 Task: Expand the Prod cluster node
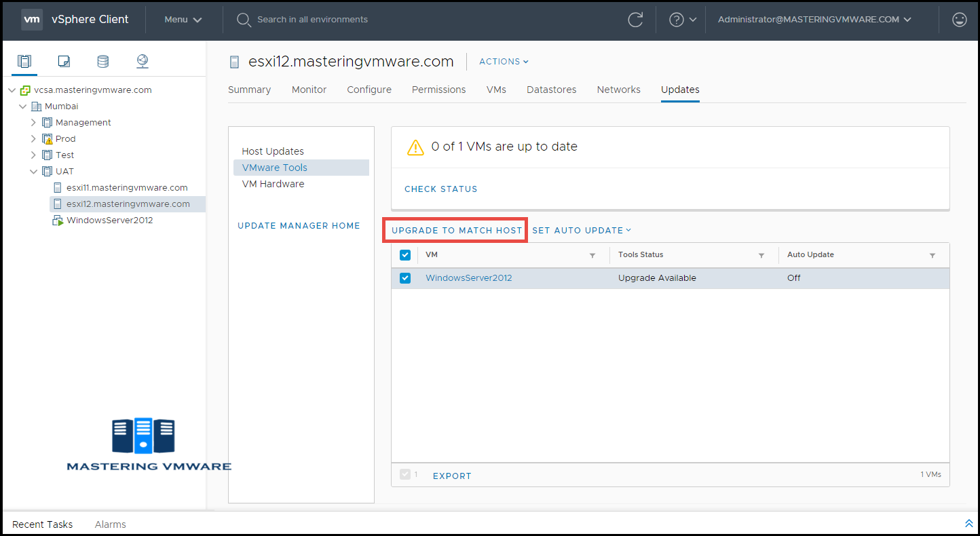click(34, 139)
